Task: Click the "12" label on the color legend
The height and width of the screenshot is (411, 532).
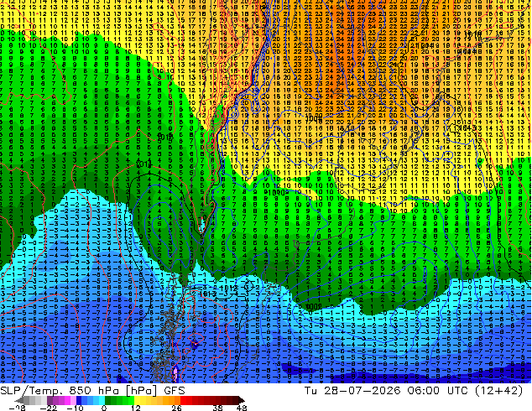Action: 136,408
